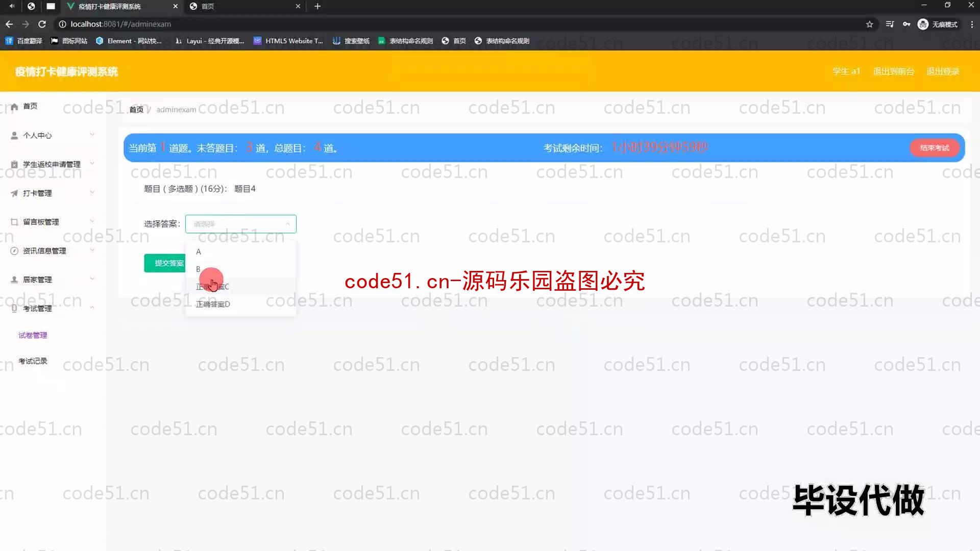Image resolution: width=980 pixels, height=551 pixels.
Task: Click 首页 navigation icon
Action: 14,106
